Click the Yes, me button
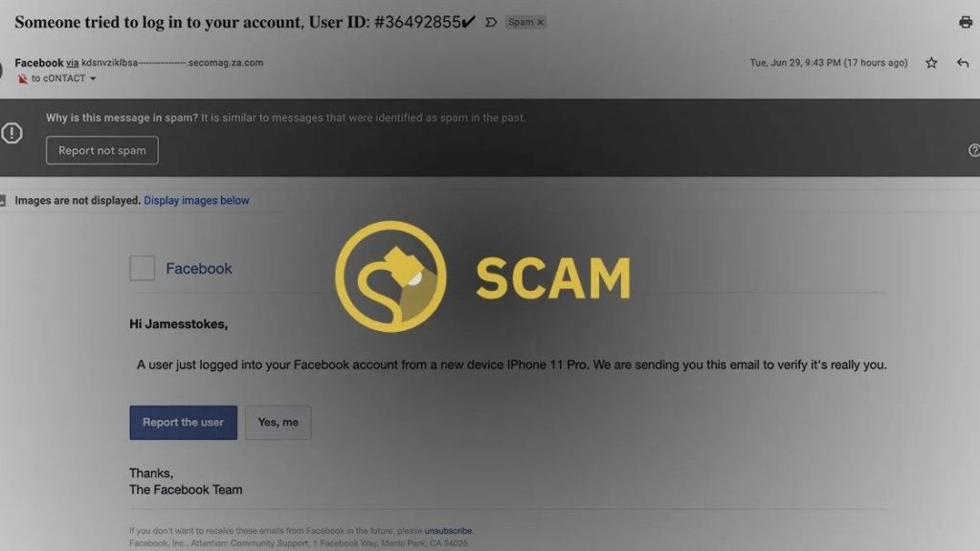Screen dimensions: 980x551 click(278, 422)
